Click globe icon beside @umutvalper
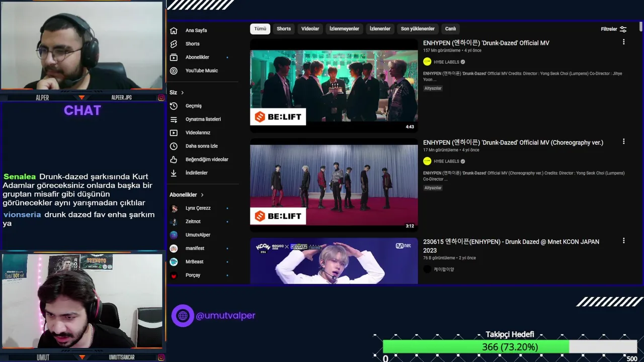644x362 pixels. point(183,316)
